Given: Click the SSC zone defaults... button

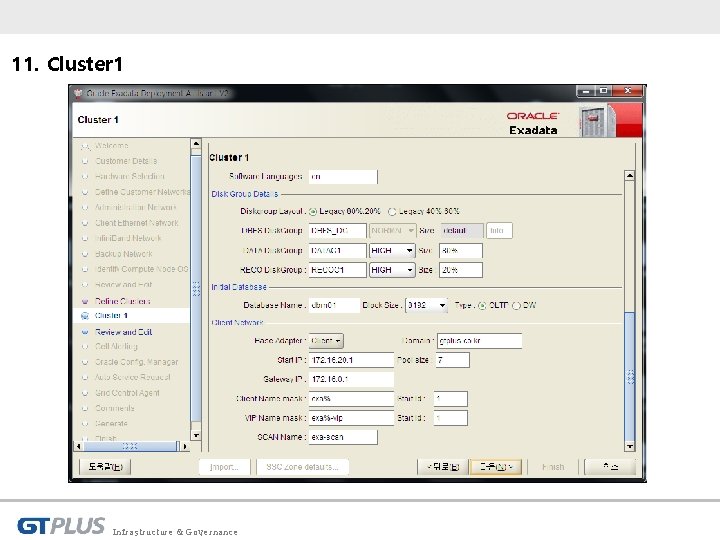Looking at the screenshot, I should 303,467.
